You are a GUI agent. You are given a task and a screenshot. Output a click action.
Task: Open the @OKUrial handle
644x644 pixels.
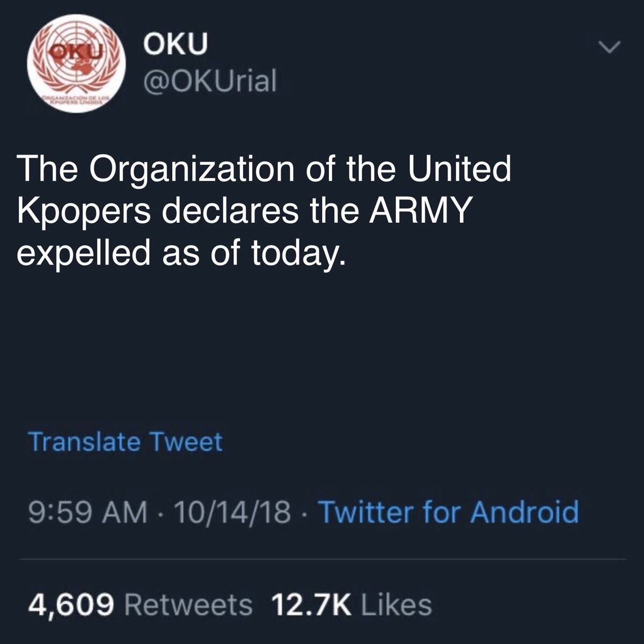(x=209, y=82)
